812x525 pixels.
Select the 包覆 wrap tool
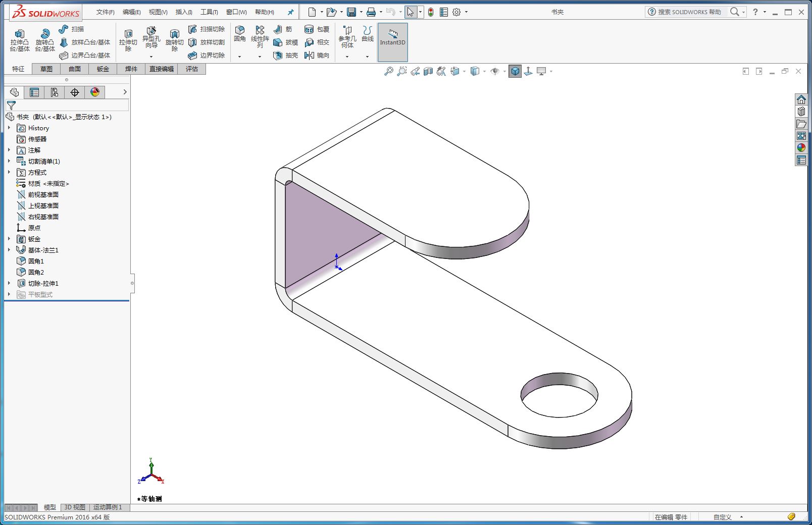tap(317, 29)
